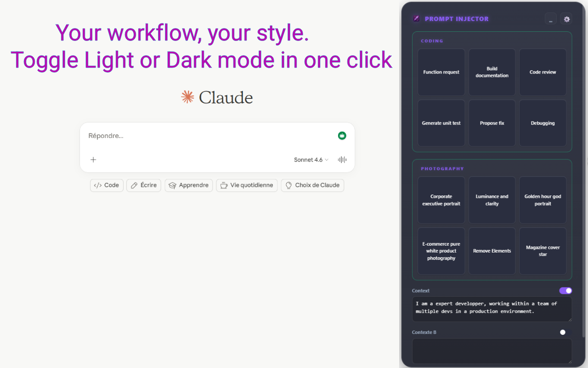Start voice mode with waveform icon
The width and height of the screenshot is (588, 368).
[x=342, y=160]
